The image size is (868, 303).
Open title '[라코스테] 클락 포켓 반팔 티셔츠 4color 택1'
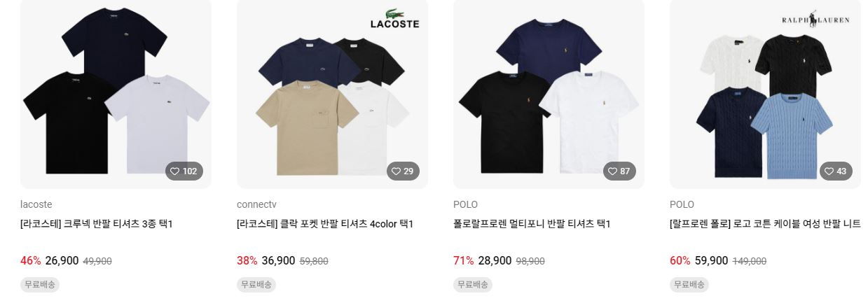[325, 224]
